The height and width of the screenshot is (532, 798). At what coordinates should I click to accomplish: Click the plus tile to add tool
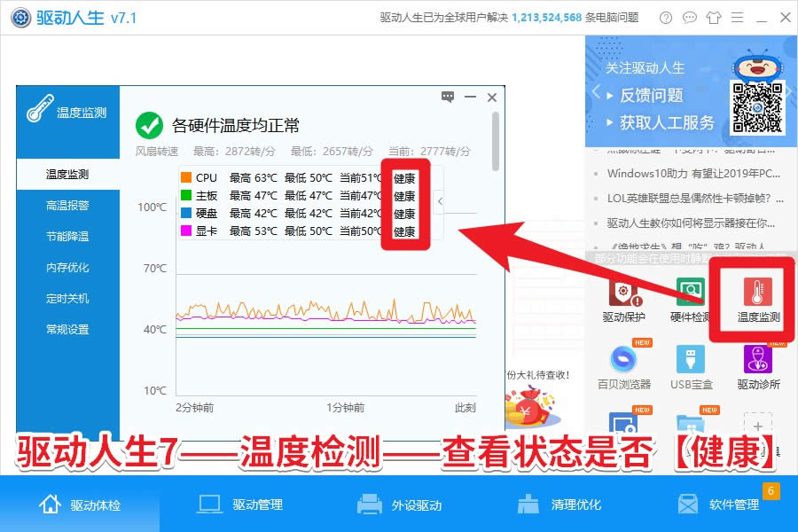tap(758, 426)
